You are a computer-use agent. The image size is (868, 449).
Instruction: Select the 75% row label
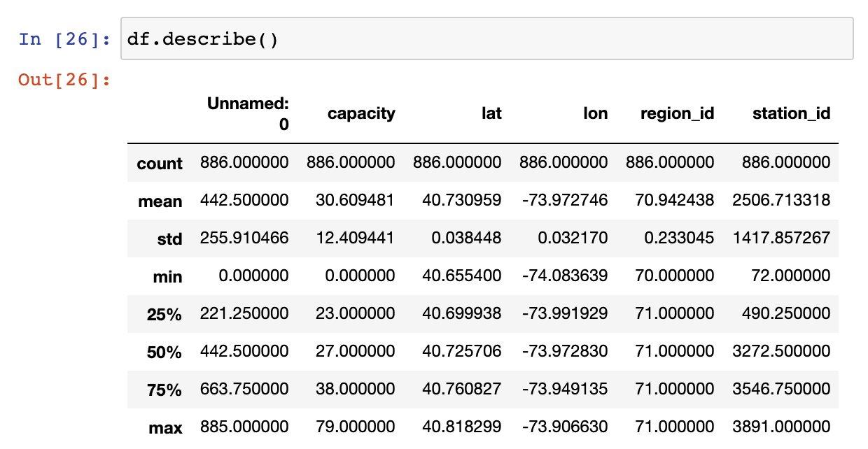[x=164, y=390]
